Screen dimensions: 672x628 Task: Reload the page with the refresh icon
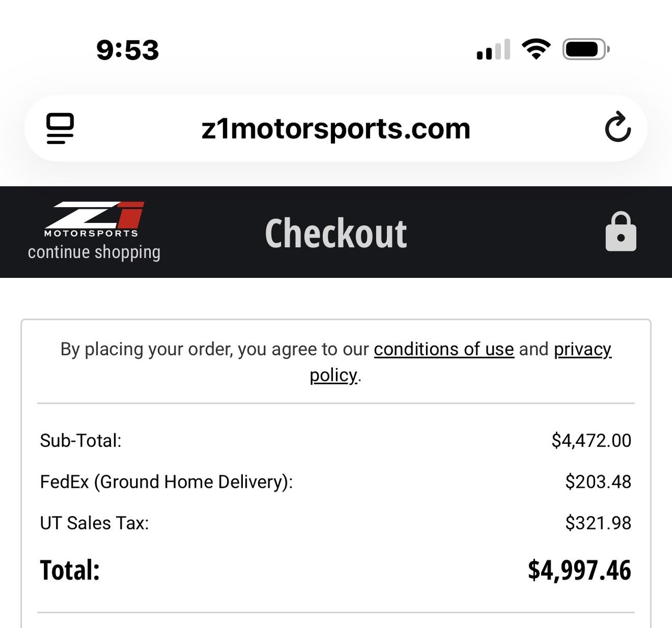tap(618, 127)
